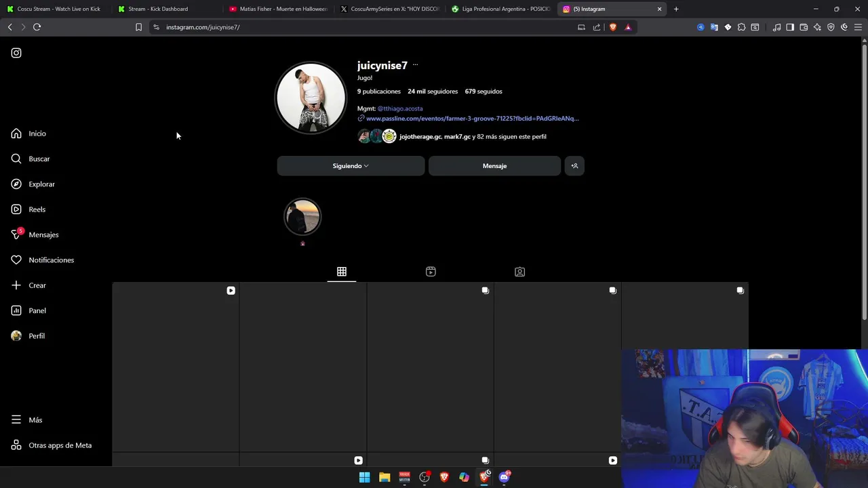Toggle the browser sidebar panel
The image size is (868, 488).
[790, 27]
